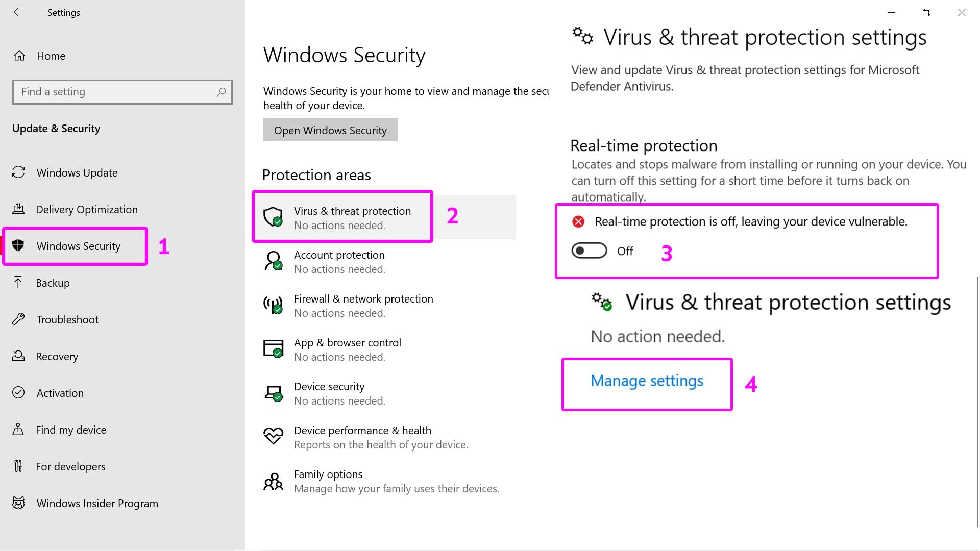Click the Windows Security shield icon
Image resolution: width=980 pixels, height=551 pixels.
[19, 245]
